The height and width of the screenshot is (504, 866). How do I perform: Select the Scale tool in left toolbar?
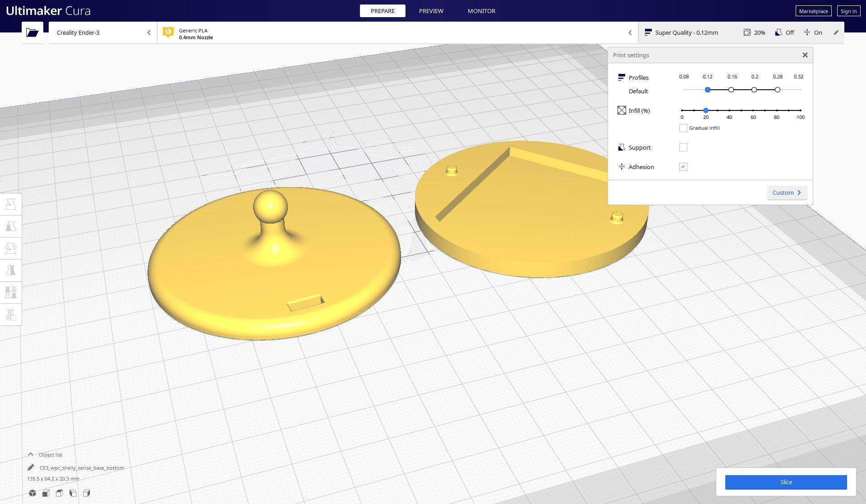tap(11, 226)
